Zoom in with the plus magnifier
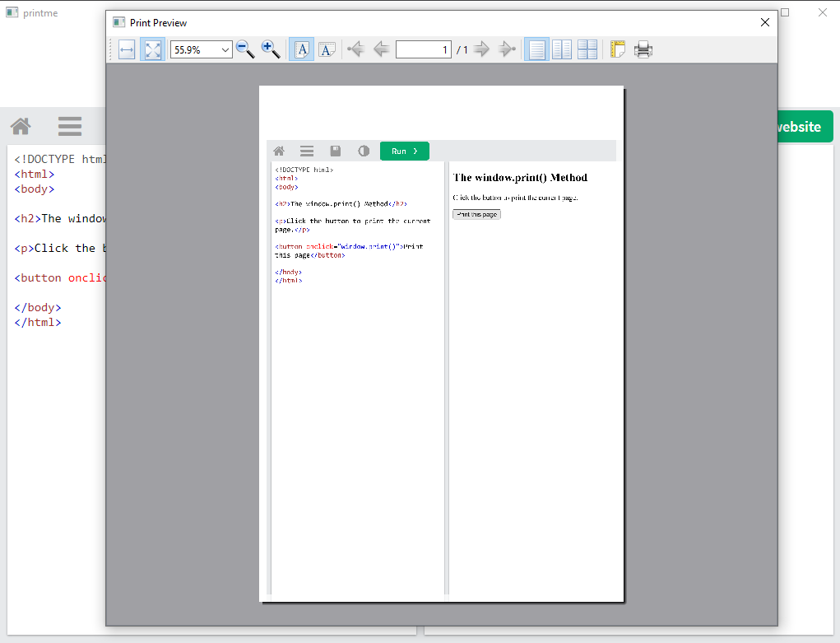 (271, 50)
